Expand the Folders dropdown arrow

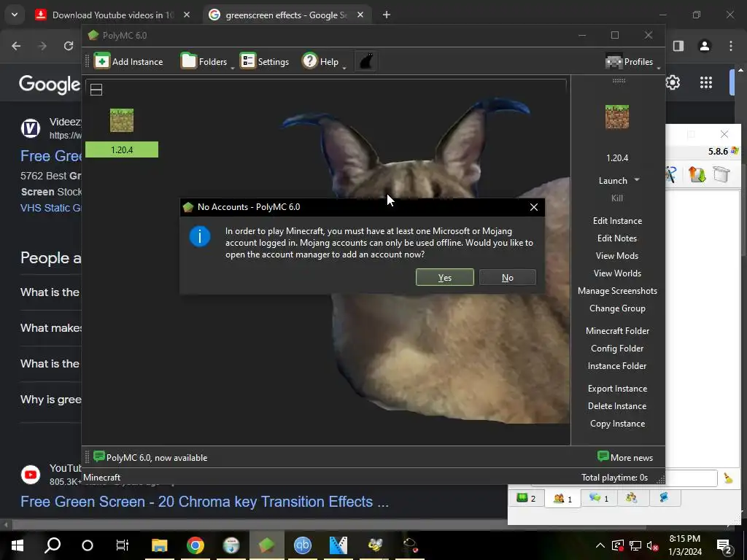tap(233, 68)
